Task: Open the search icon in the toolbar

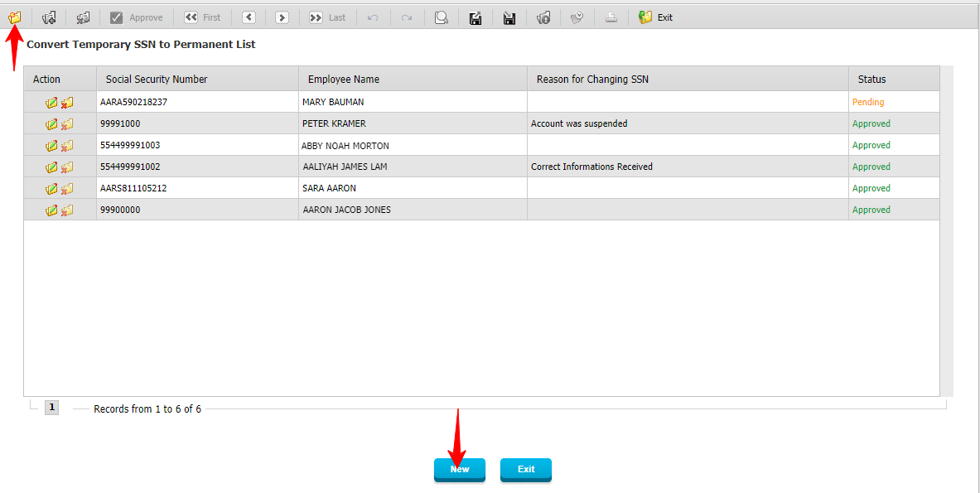Action: pos(441,17)
